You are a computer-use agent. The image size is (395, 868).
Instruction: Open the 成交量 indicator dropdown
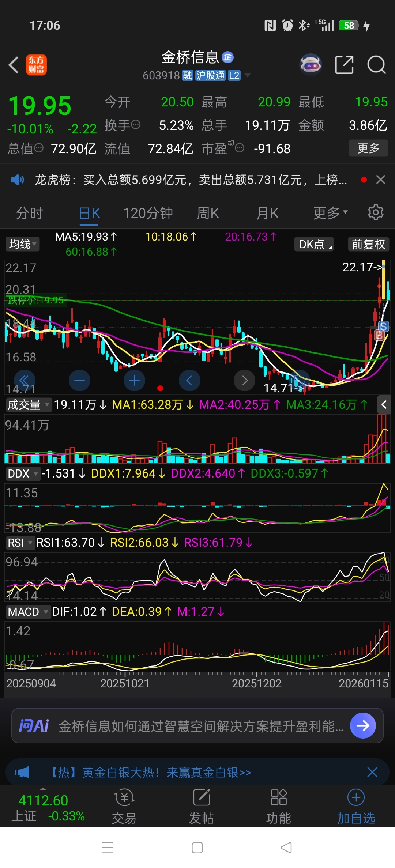(29, 405)
